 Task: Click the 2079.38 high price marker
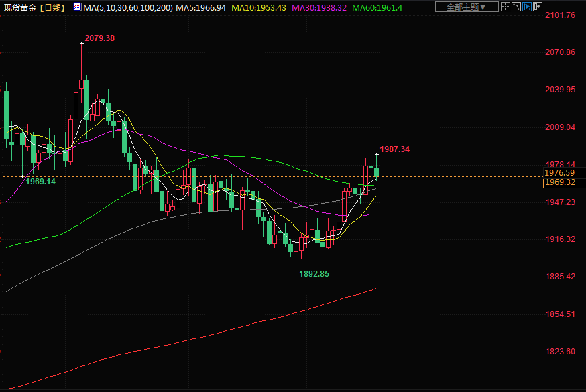99,38
